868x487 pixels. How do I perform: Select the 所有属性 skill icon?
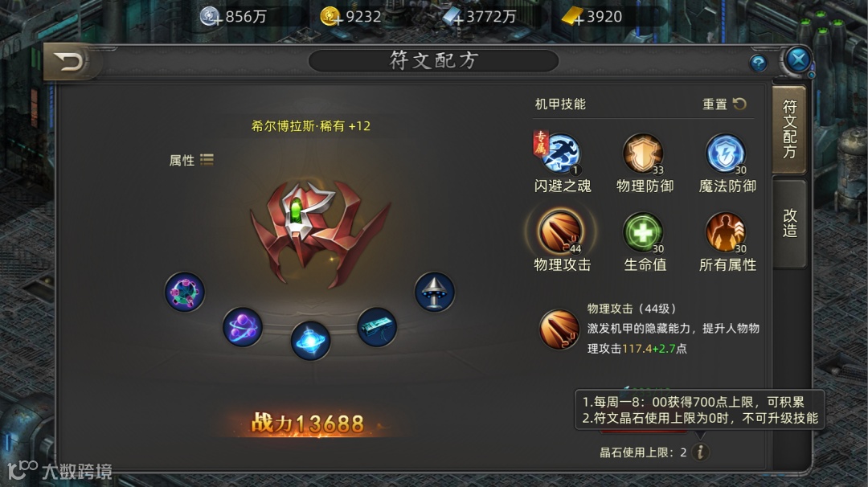(726, 232)
